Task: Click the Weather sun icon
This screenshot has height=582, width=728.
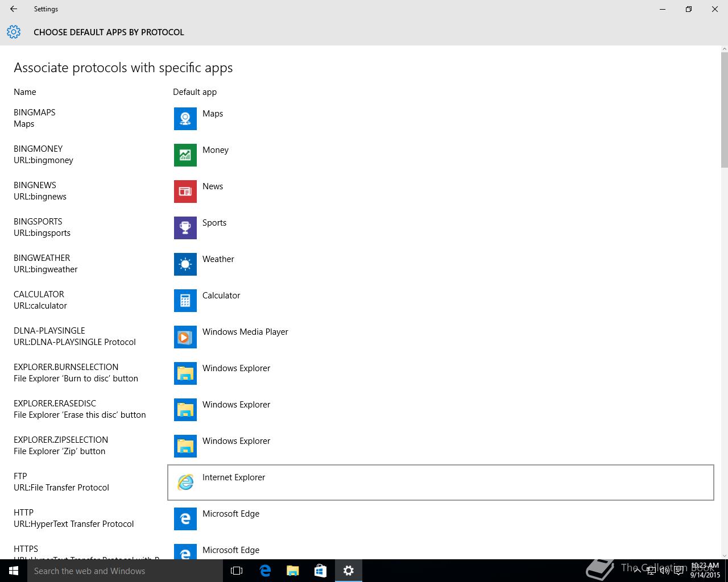Action: pos(185,264)
